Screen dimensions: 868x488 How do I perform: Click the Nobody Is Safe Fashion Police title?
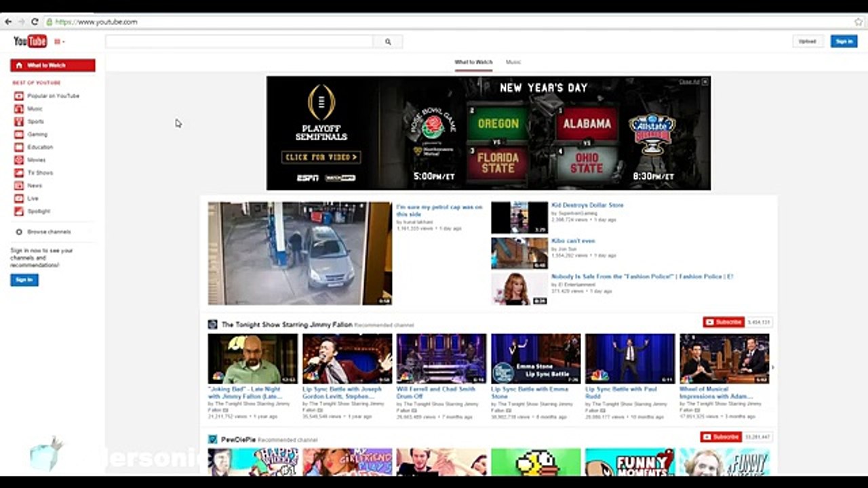point(642,277)
